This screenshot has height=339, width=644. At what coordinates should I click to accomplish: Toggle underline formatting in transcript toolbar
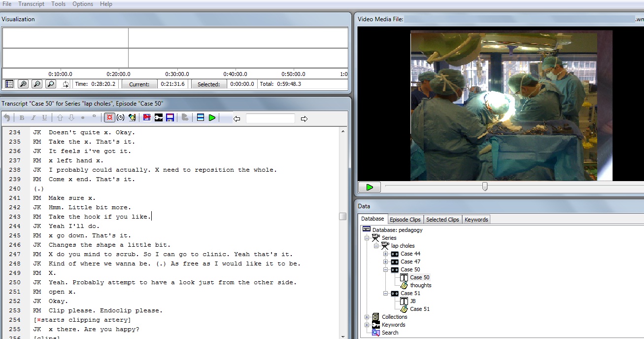[x=44, y=118]
